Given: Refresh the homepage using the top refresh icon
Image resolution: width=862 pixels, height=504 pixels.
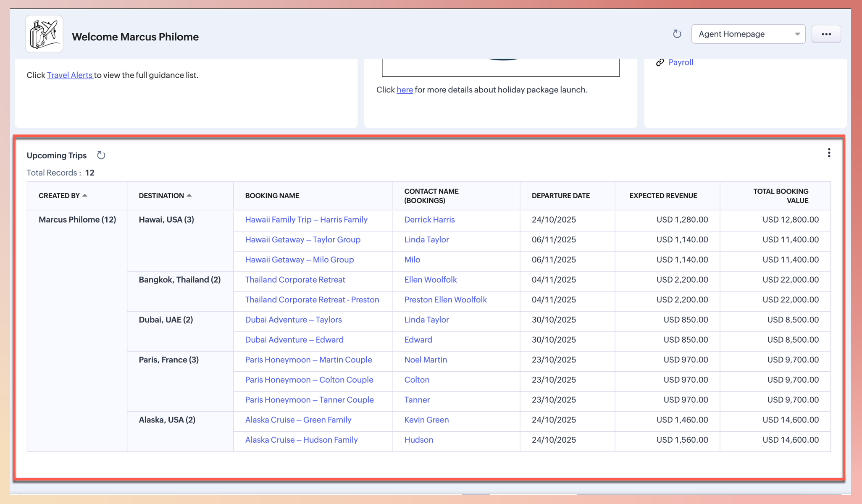Looking at the screenshot, I should pyautogui.click(x=677, y=34).
